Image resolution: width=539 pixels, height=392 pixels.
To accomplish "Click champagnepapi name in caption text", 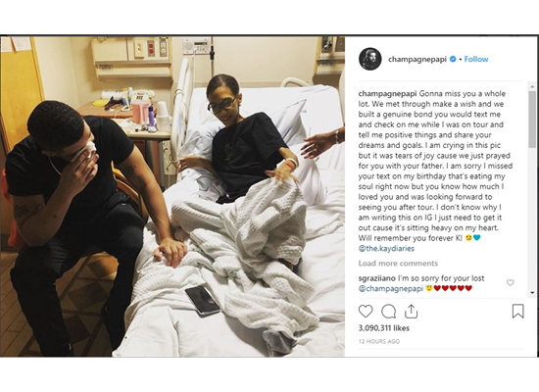I will point(387,93).
